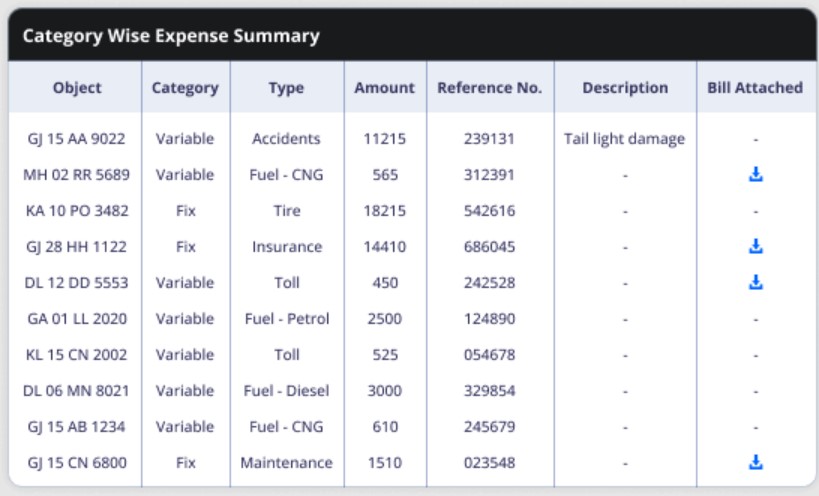Click the Tail light damage description
Image resolution: width=819 pixels, height=496 pixels.
625,139
